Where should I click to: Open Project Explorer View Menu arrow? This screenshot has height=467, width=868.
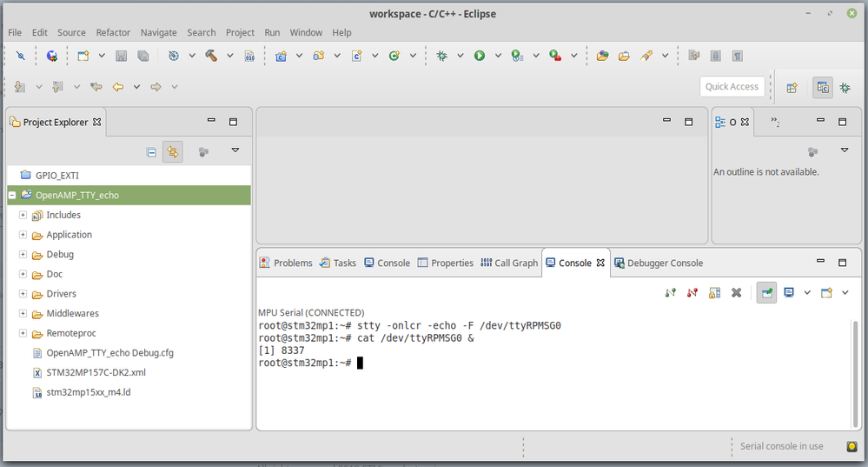[x=235, y=150]
